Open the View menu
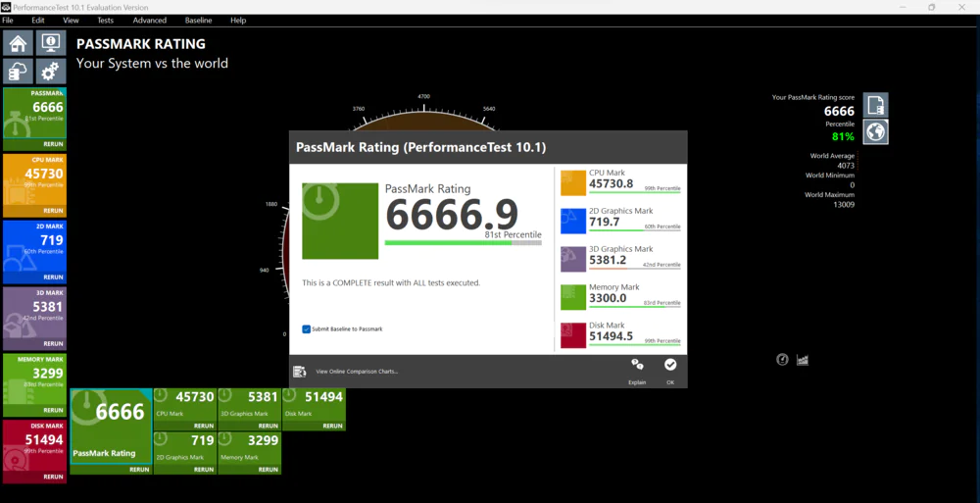 pyautogui.click(x=72, y=20)
